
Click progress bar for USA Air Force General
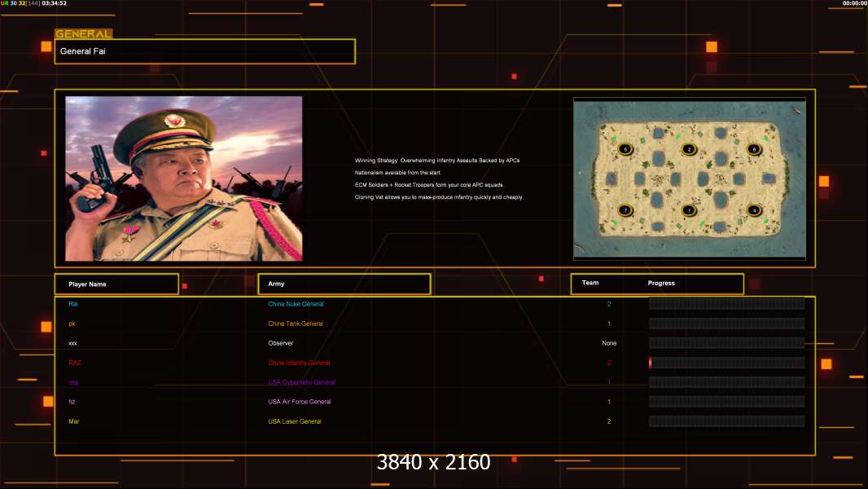[726, 402]
